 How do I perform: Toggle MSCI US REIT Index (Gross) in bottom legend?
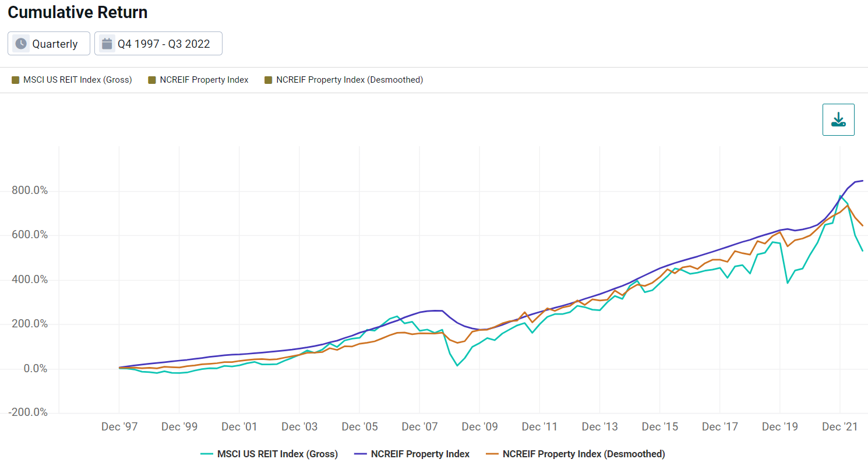point(269,454)
